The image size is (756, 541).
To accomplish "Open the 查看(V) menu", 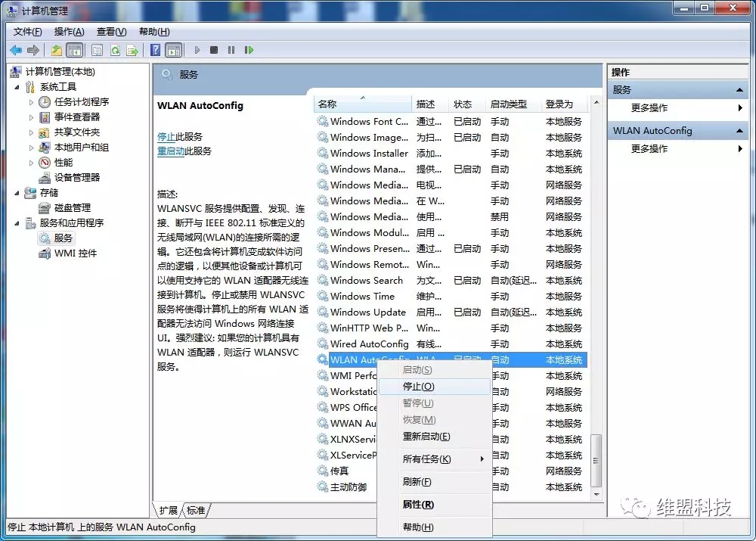I will [x=111, y=32].
